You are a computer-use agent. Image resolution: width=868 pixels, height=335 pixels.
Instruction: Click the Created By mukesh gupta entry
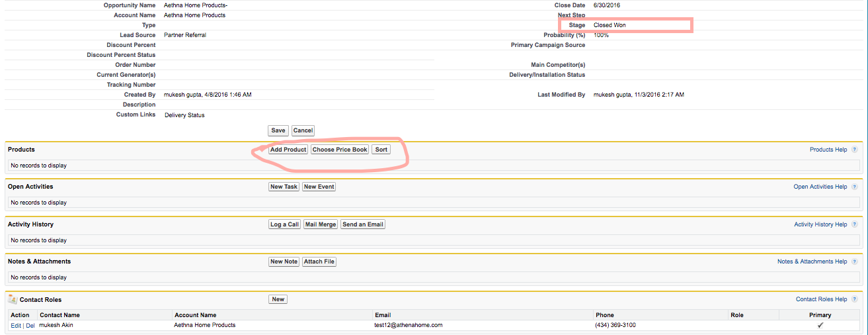pyautogui.click(x=208, y=95)
